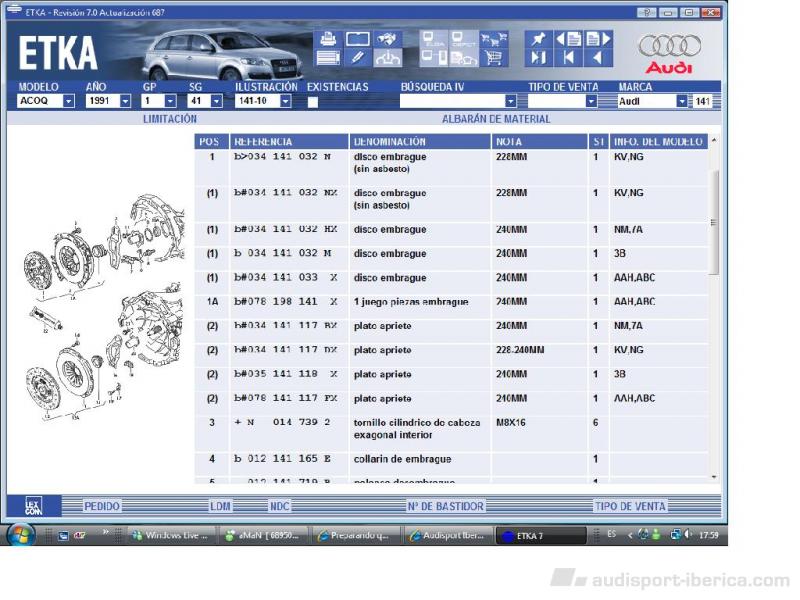The height and width of the screenshot is (600, 800).
Task: Go to previous page with left-arrow document icon
Action: 568,39
